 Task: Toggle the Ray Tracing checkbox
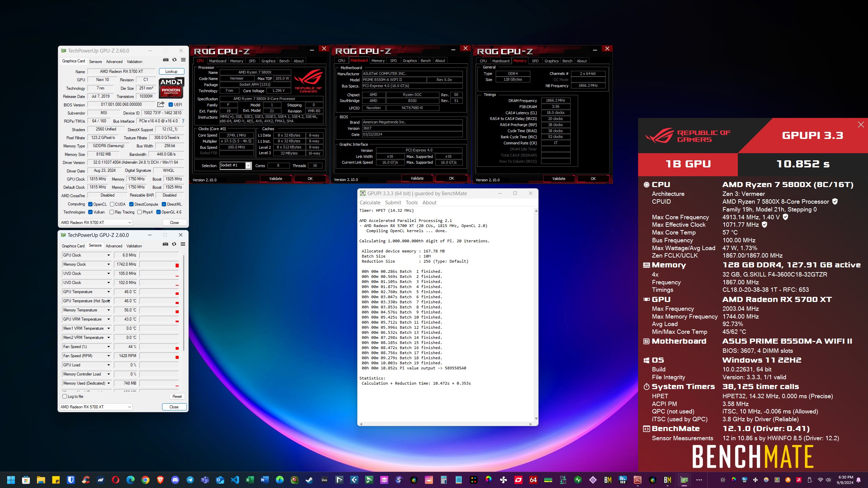[112, 212]
